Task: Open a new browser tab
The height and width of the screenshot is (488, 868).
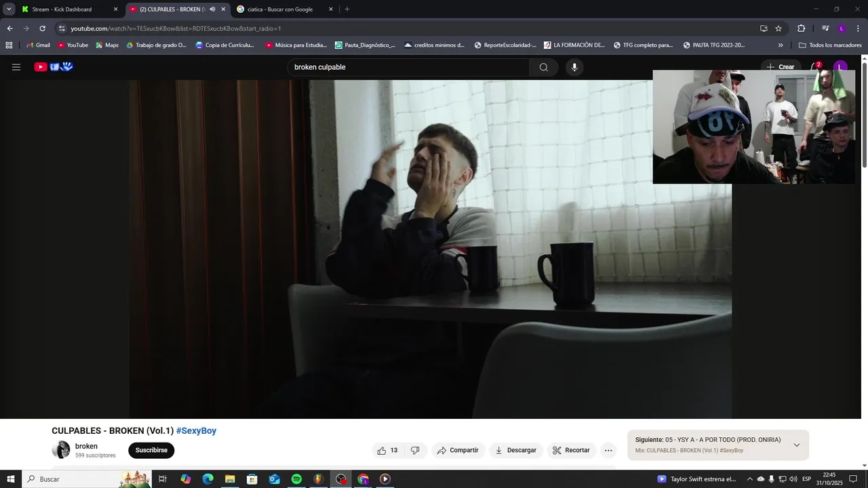Action: [347, 9]
